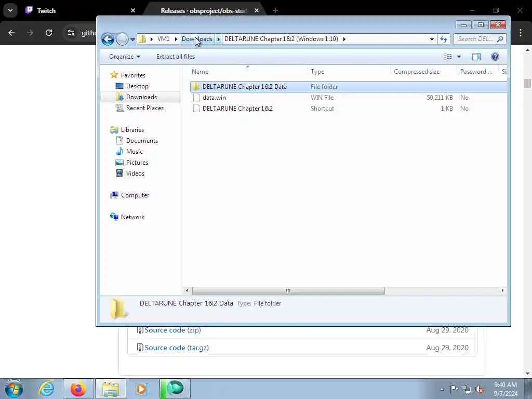The image size is (532, 399).
Task: Open the browser three-dot menu
Action: coord(521,33)
